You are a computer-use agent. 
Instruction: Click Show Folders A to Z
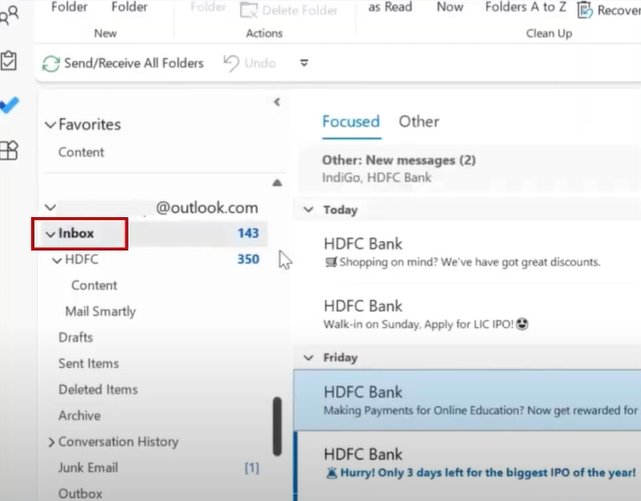click(x=526, y=7)
